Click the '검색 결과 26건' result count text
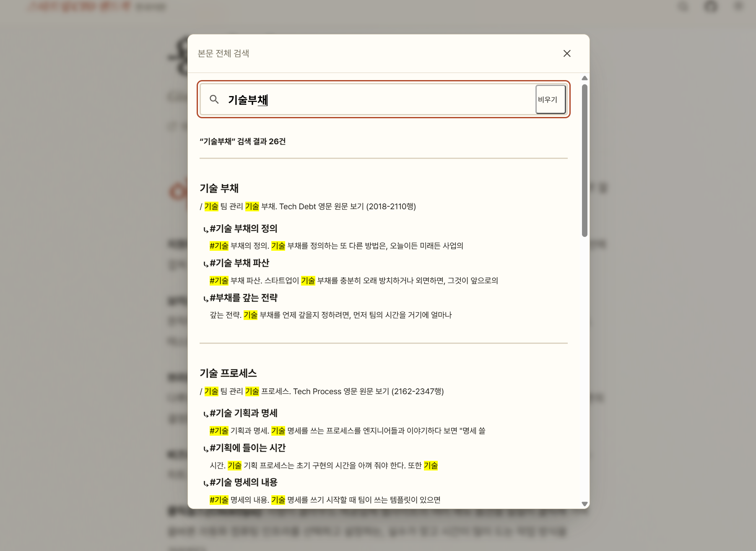This screenshot has height=551, width=756. 261,141
